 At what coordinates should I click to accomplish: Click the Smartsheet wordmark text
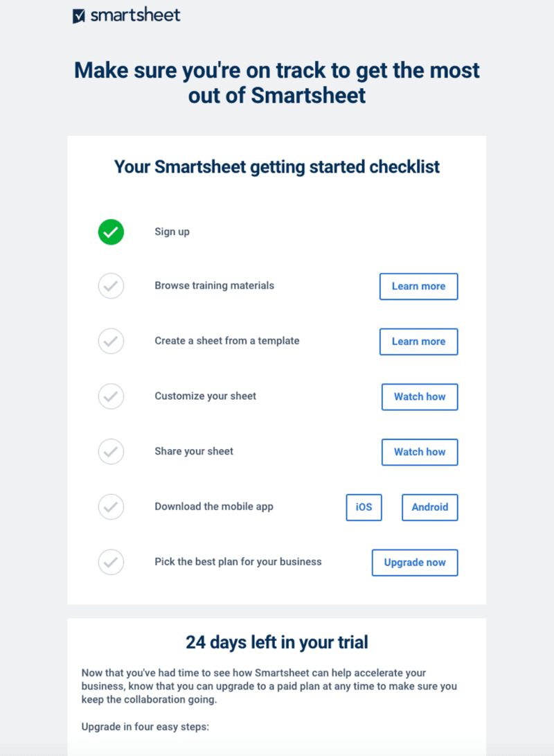[x=136, y=15]
